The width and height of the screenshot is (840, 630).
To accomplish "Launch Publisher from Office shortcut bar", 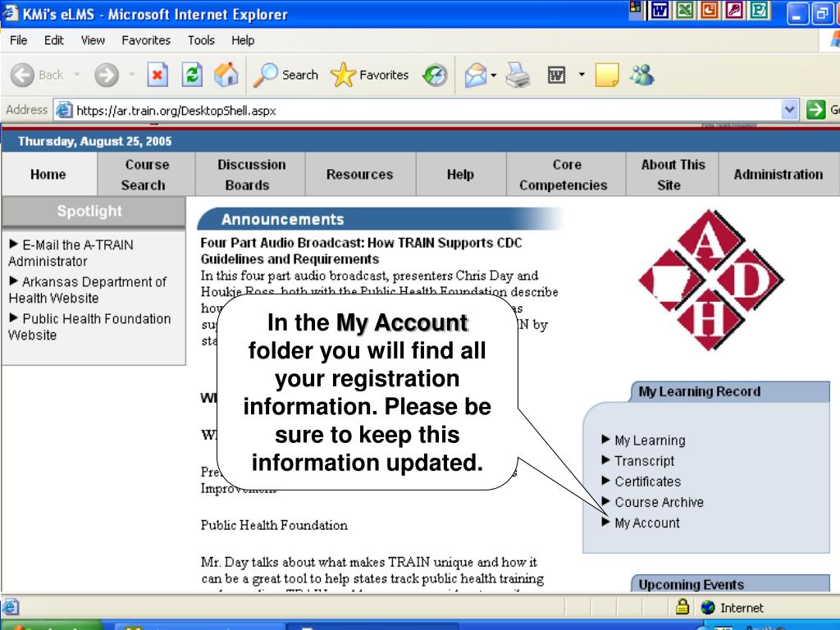I will pyautogui.click(x=759, y=10).
